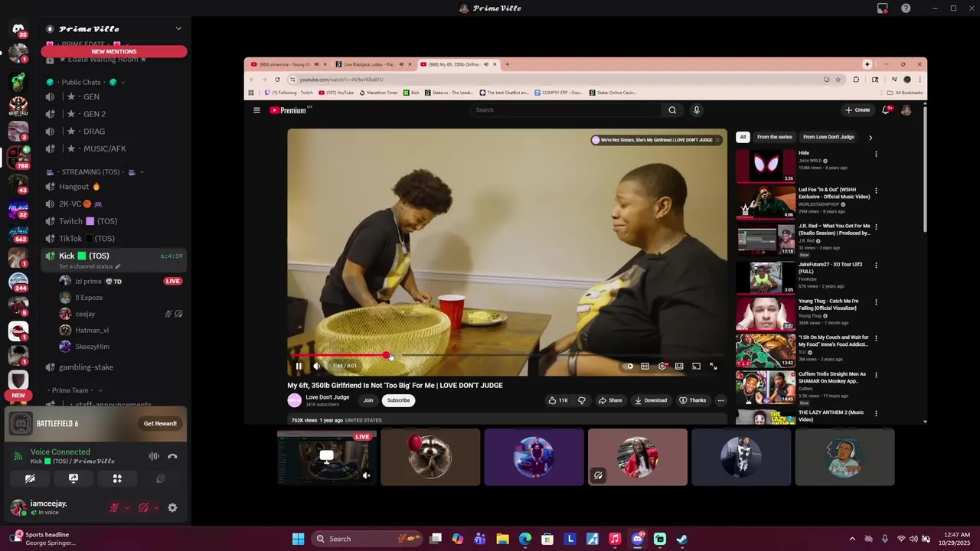The width and height of the screenshot is (980, 551).
Task: Click the Share button under video
Action: pyautogui.click(x=610, y=400)
